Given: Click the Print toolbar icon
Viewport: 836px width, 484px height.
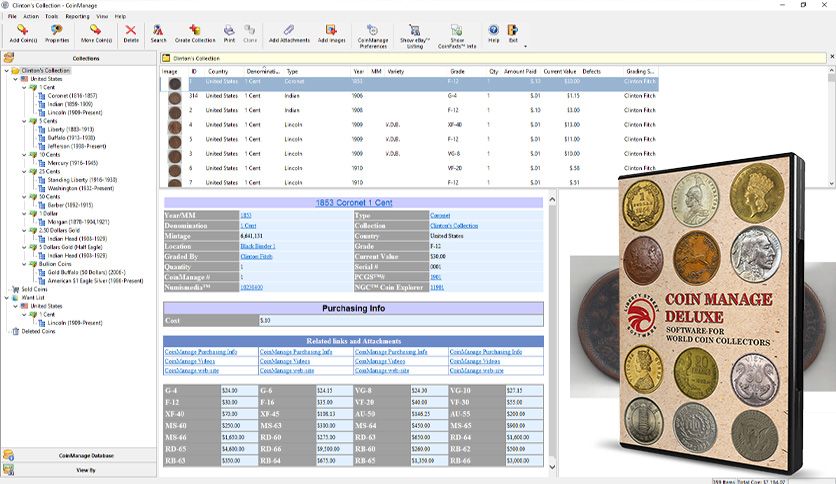Looking at the screenshot, I should point(229,29).
